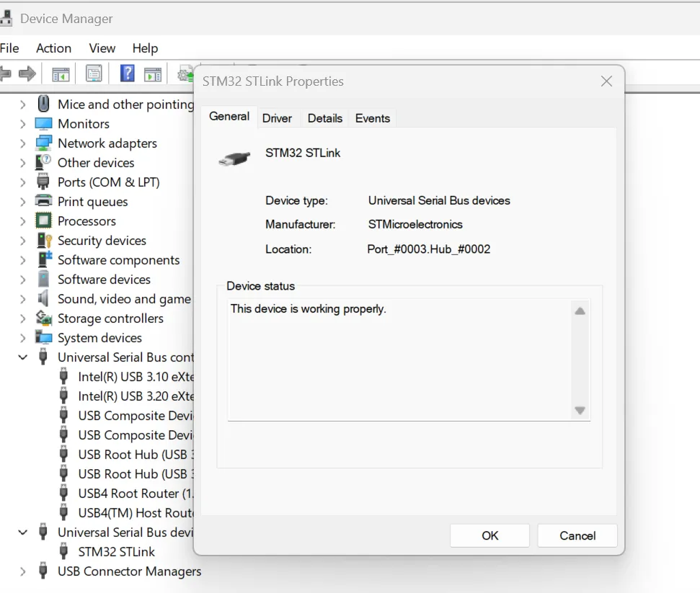Viewport: 700px width, 593px height.
Task: Click the Monitors category icon
Action: point(43,124)
